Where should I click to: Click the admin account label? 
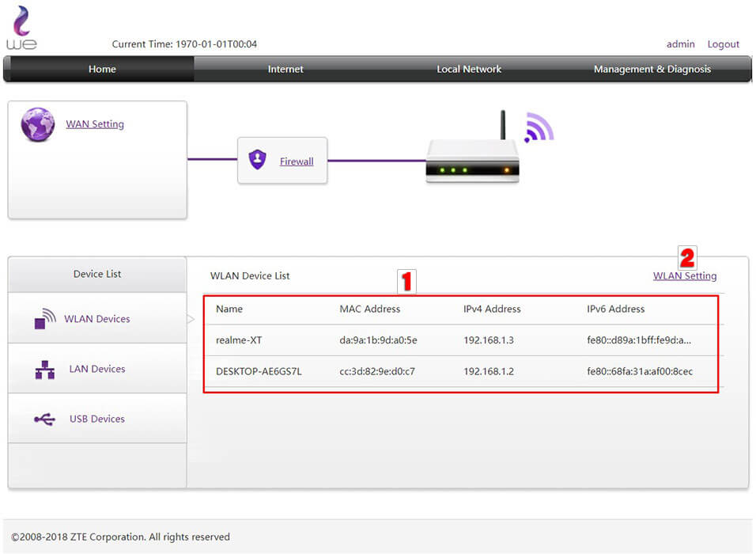click(x=680, y=44)
